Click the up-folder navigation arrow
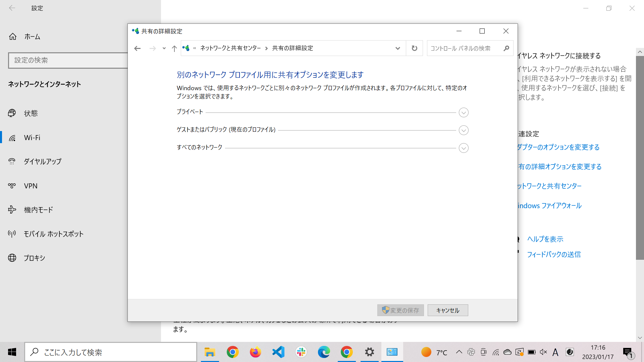Screen dimensions: 644x362 [x=174, y=48]
